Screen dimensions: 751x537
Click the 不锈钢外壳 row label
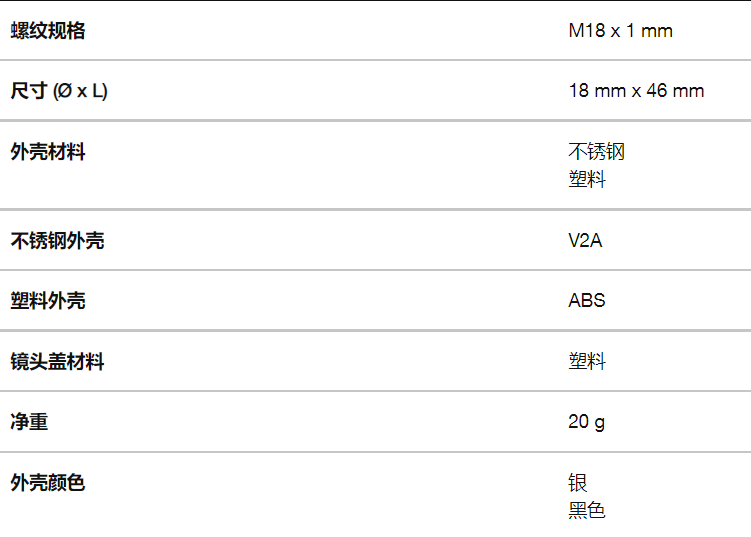point(57,240)
